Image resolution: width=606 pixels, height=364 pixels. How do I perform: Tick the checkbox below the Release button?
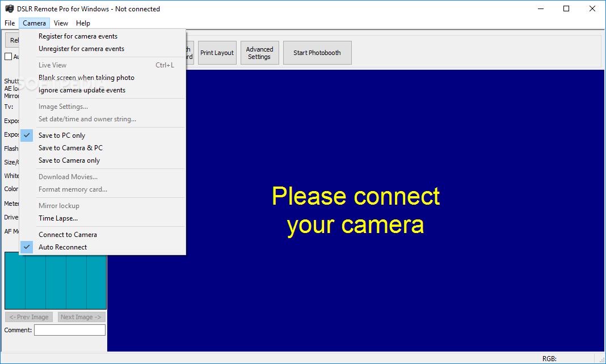[x=8, y=56]
